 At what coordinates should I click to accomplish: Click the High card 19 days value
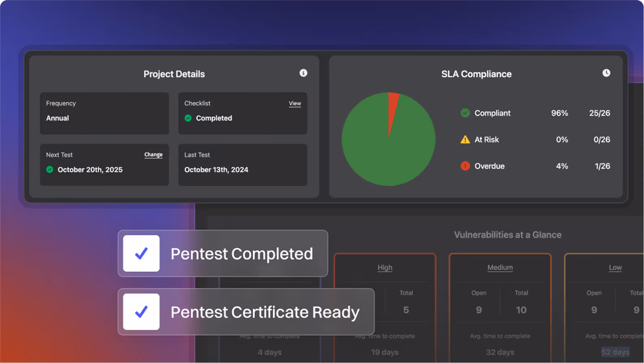coord(385,352)
